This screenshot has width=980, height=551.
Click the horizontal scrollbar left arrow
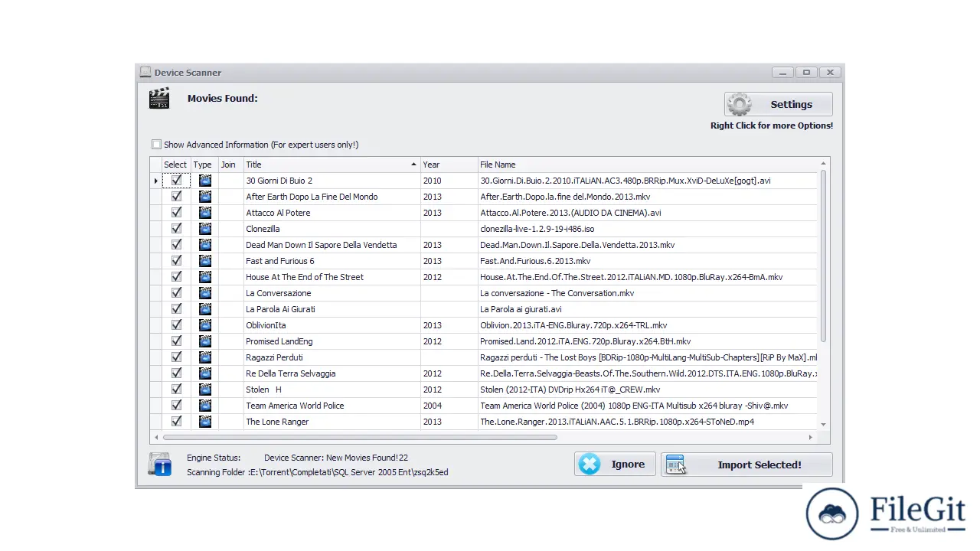[155, 438]
